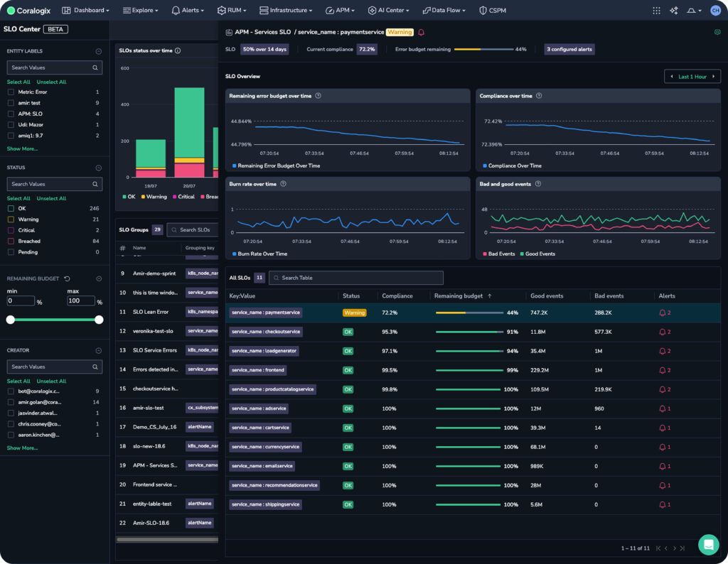Click the sort arrow on Remaining budget column
Image resolution: width=728 pixels, height=564 pixels.
tap(490, 296)
